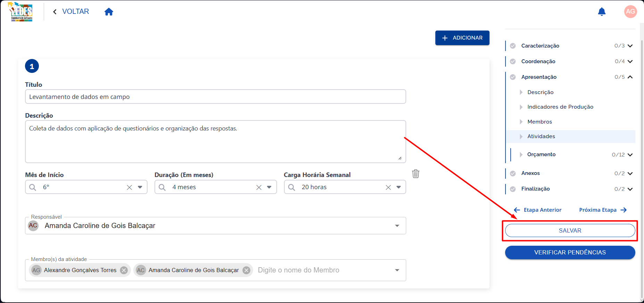Image resolution: width=644 pixels, height=303 pixels.
Task: Open the Carga Horária Semanal dropdown arrow
Action: pyautogui.click(x=399, y=187)
